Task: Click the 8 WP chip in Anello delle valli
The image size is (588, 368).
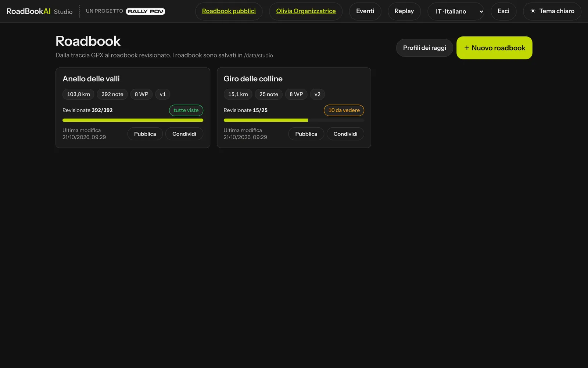Action: [141, 94]
